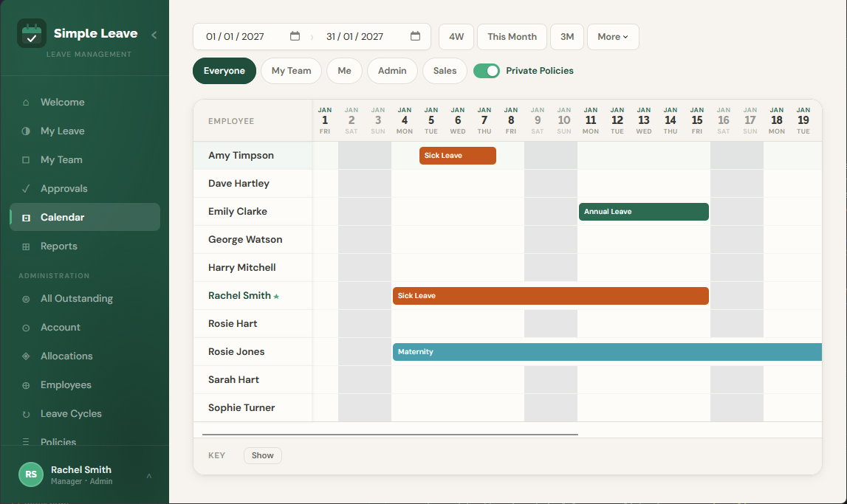Click the horizontal calendar scrollbar
The image size is (847, 504).
[x=390, y=434]
